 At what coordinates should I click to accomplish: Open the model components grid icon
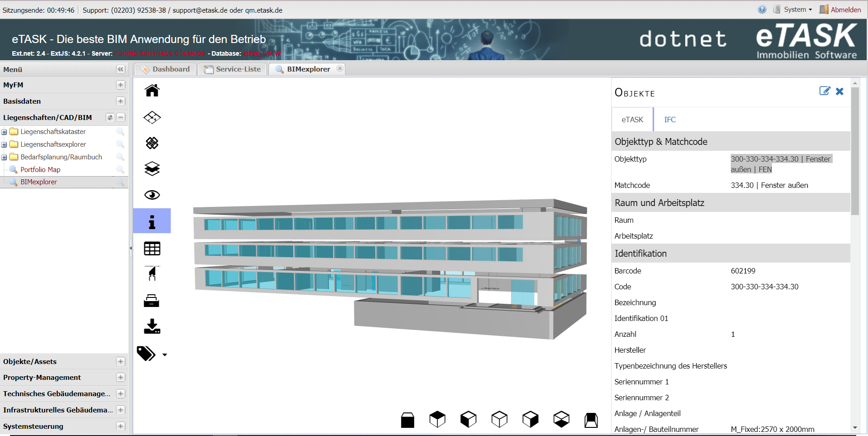(152, 143)
